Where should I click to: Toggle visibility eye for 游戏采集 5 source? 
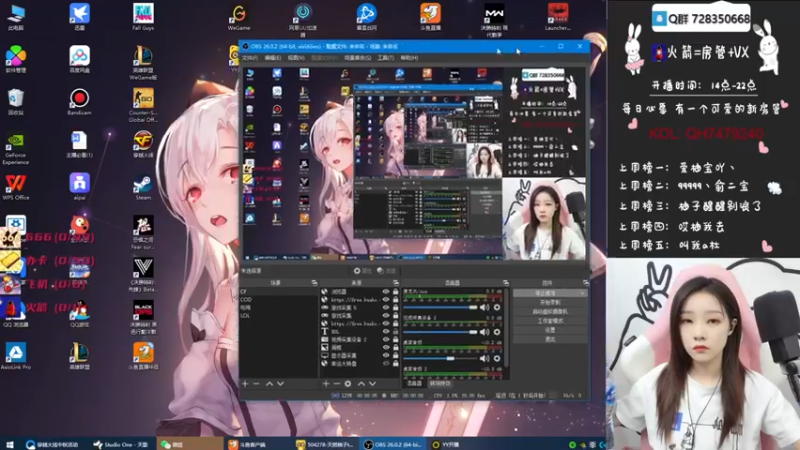386,307
